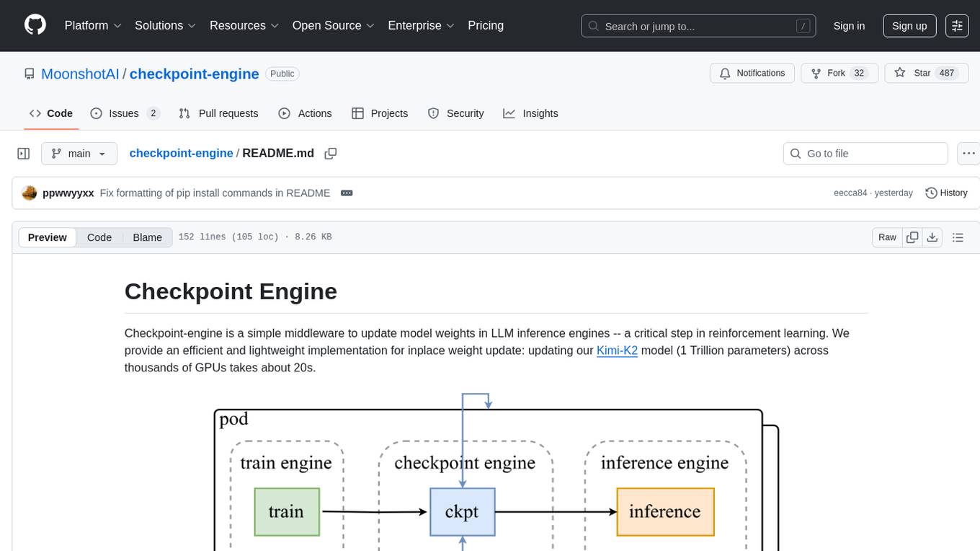
Task: Download the raw file
Action: click(932, 237)
